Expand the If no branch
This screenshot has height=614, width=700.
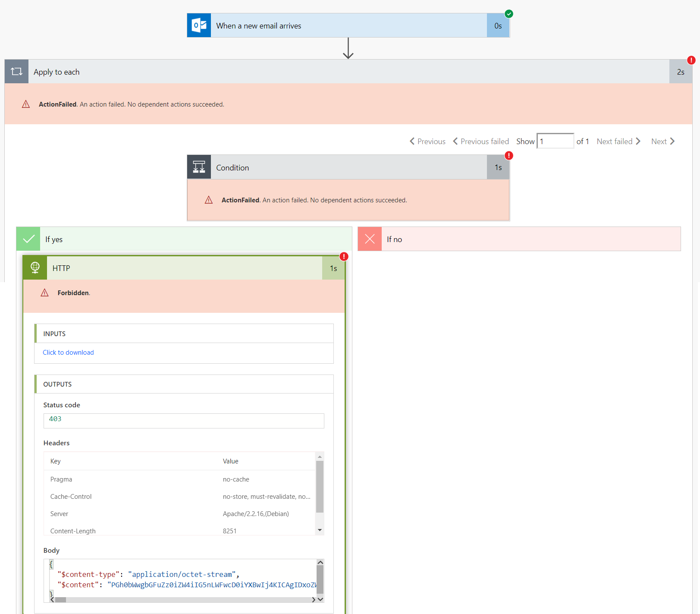pos(519,239)
